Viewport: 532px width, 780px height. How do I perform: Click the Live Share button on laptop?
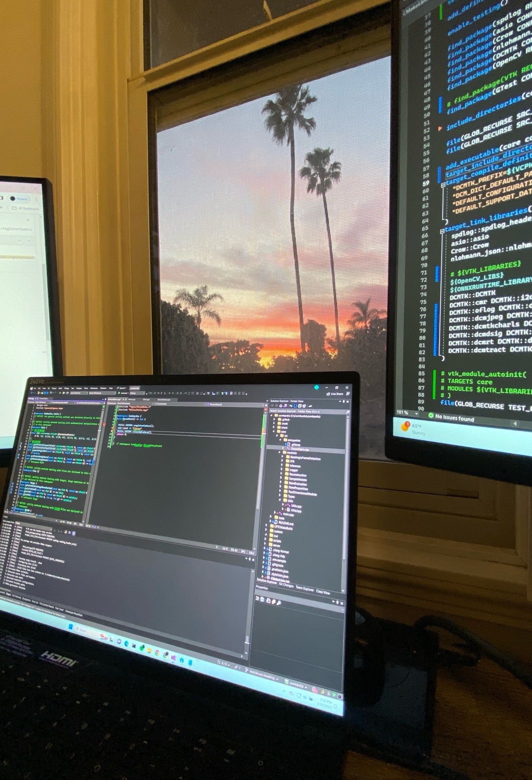click(x=334, y=394)
